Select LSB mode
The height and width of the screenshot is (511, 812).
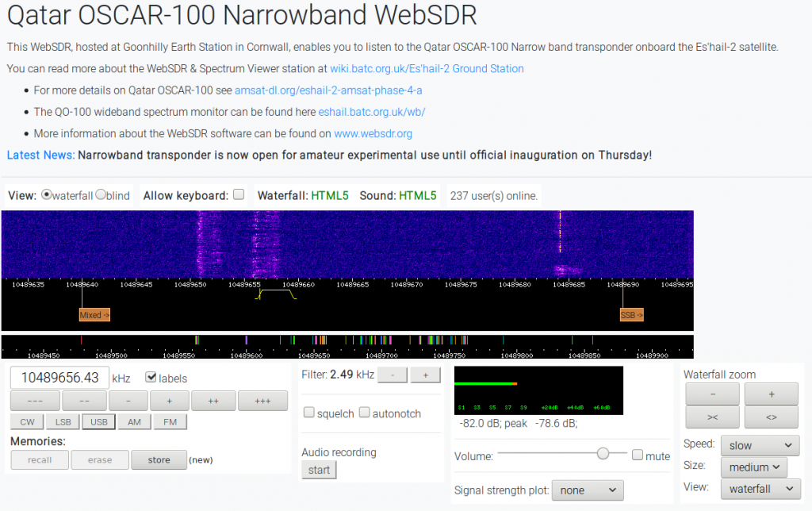pyautogui.click(x=63, y=422)
